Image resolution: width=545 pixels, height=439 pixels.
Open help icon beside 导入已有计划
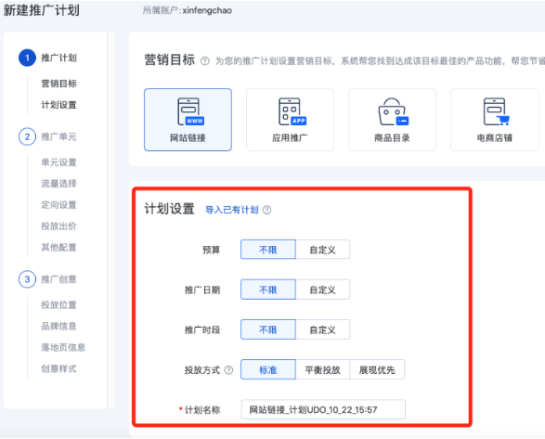[267, 210]
